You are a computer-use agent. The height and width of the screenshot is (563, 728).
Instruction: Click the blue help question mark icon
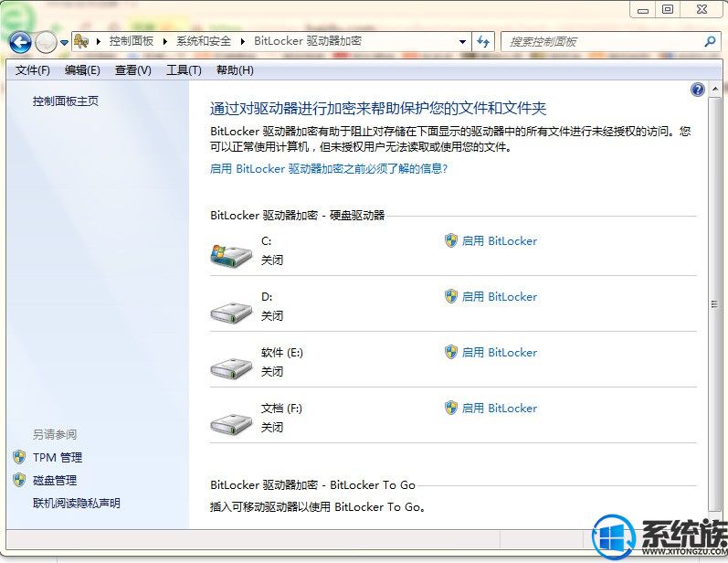click(x=697, y=90)
